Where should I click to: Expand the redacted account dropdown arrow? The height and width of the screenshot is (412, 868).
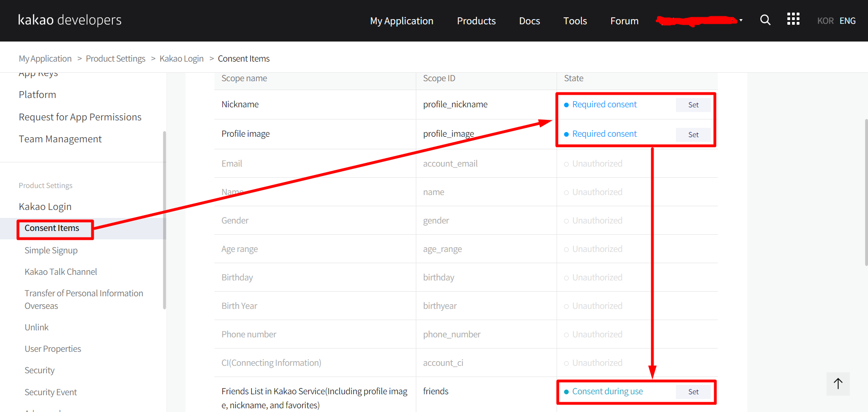[x=741, y=21]
